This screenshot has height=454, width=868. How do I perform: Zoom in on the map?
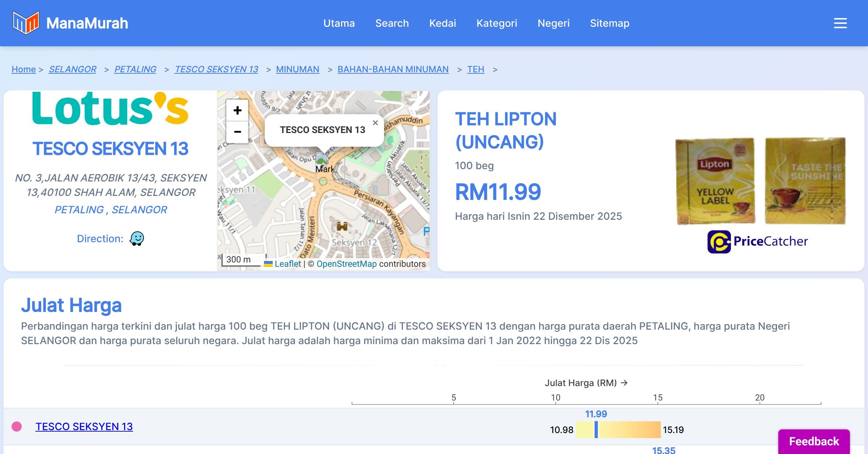click(237, 110)
